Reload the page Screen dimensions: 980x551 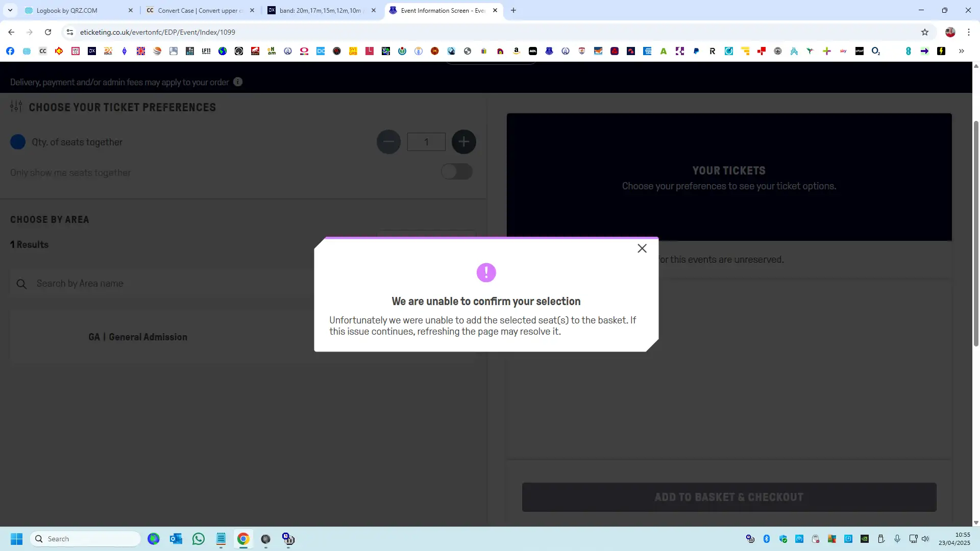tap(48, 32)
